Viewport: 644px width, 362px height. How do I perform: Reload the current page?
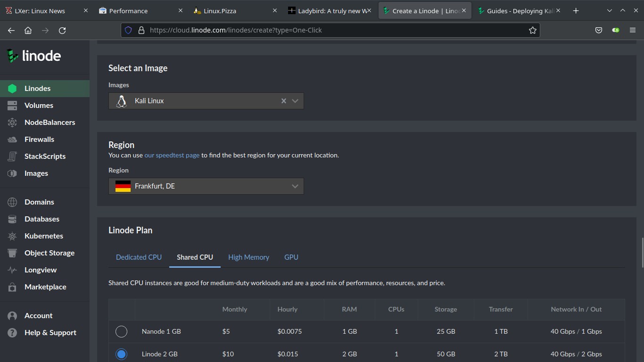tap(62, 30)
